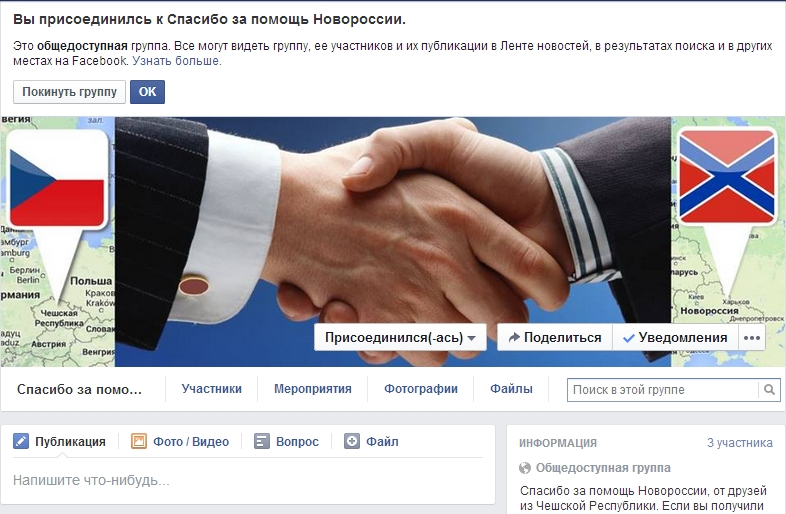Click the globe icon beside Общедоступная группа
Viewport: 786px width, 514px height.
click(x=525, y=468)
